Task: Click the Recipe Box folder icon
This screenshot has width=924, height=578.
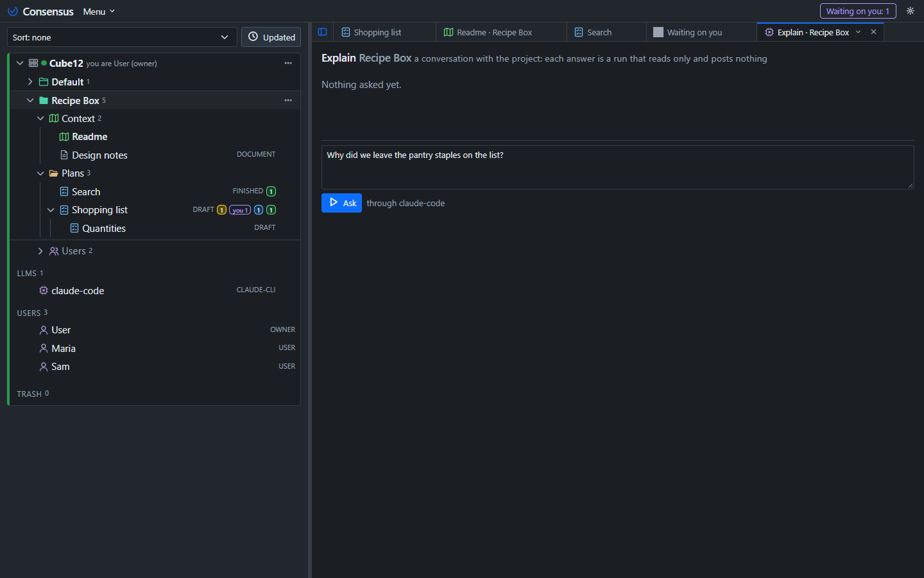Action: (x=44, y=100)
